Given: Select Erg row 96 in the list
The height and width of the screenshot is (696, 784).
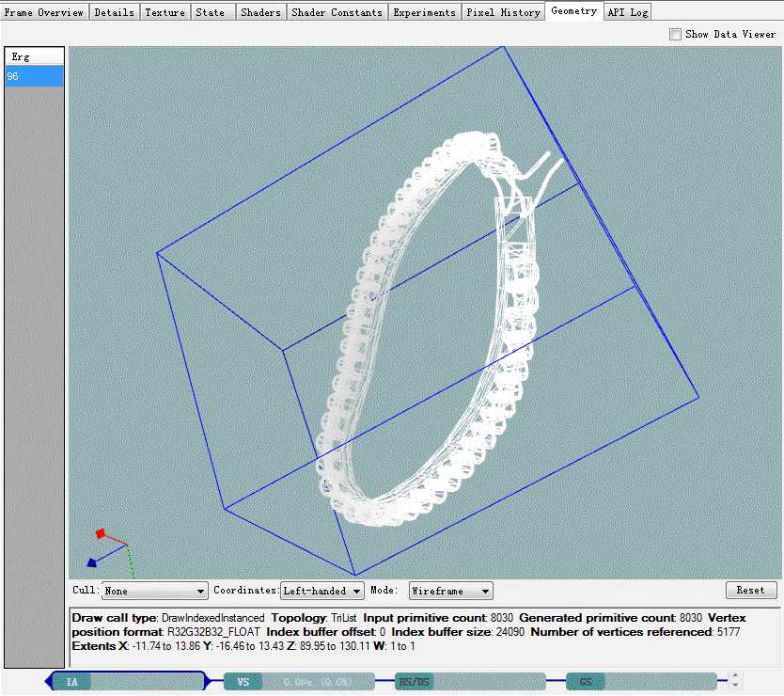Looking at the screenshot, I should click(34, 76).
